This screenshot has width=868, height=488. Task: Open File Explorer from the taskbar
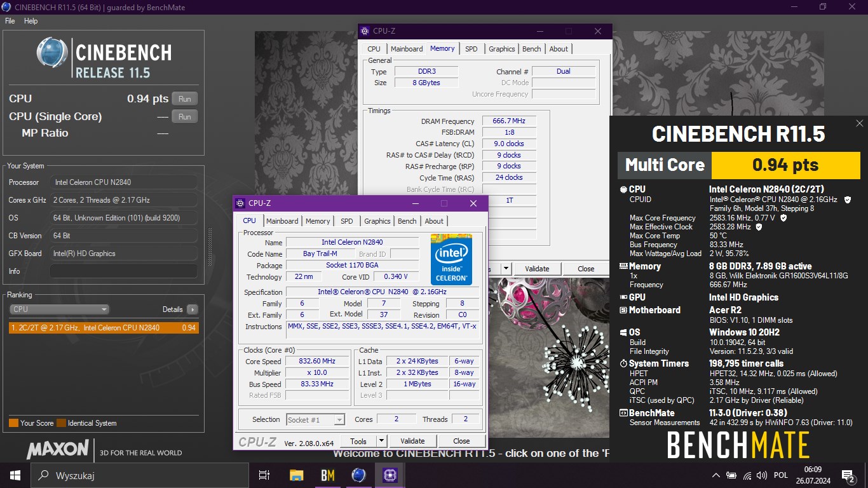click(x=296, y=475)
